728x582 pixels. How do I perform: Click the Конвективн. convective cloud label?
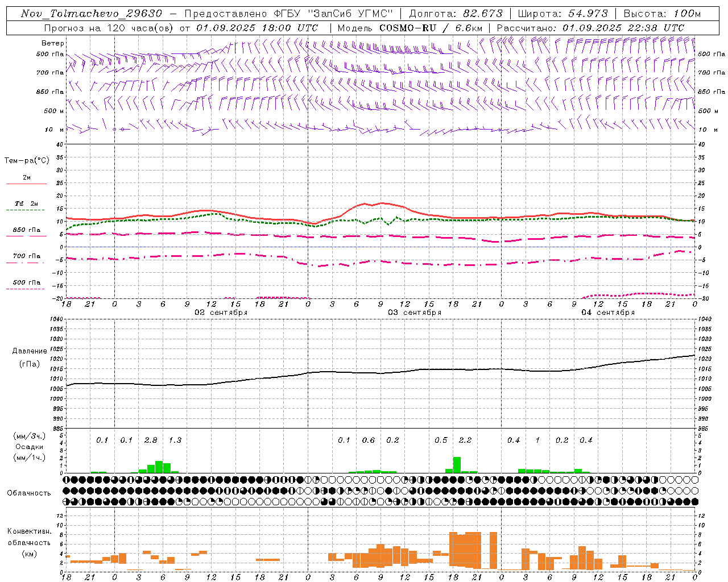[x=29, y=531]
